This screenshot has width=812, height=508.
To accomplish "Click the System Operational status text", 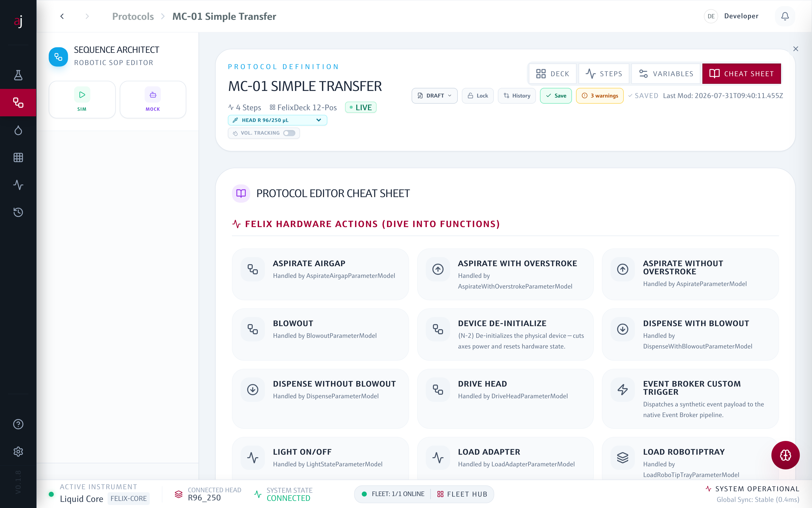I will point(757,489).
